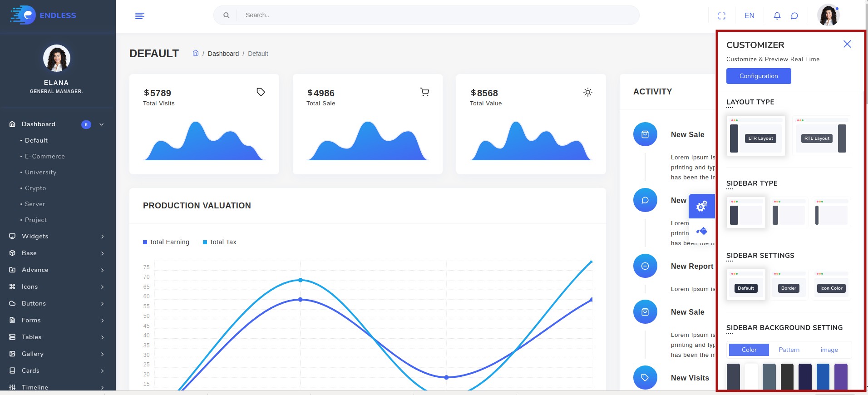Click the sun icon on Total Value card

point(588,92)
